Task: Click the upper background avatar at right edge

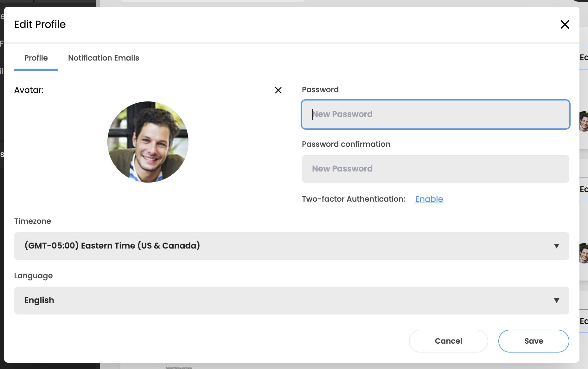Action: coord(584,121)
